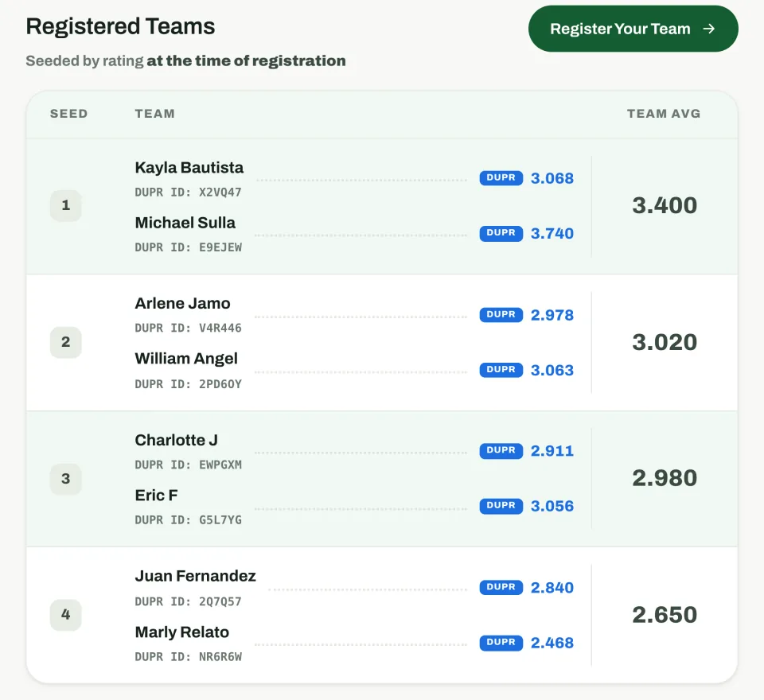Click rating value 3.740

coord(552,233)
